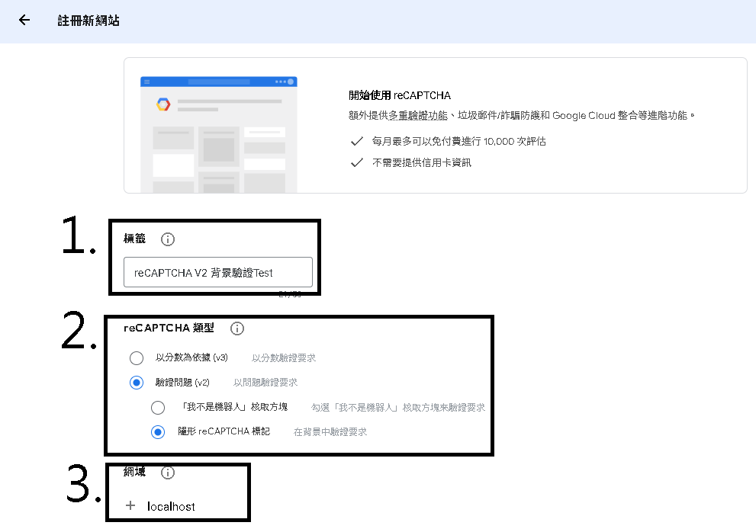Viewport: 756px width, 532px height.
Task: Select 「我不是機器人」核取方塊 radio option
Action: coord(158,407)
